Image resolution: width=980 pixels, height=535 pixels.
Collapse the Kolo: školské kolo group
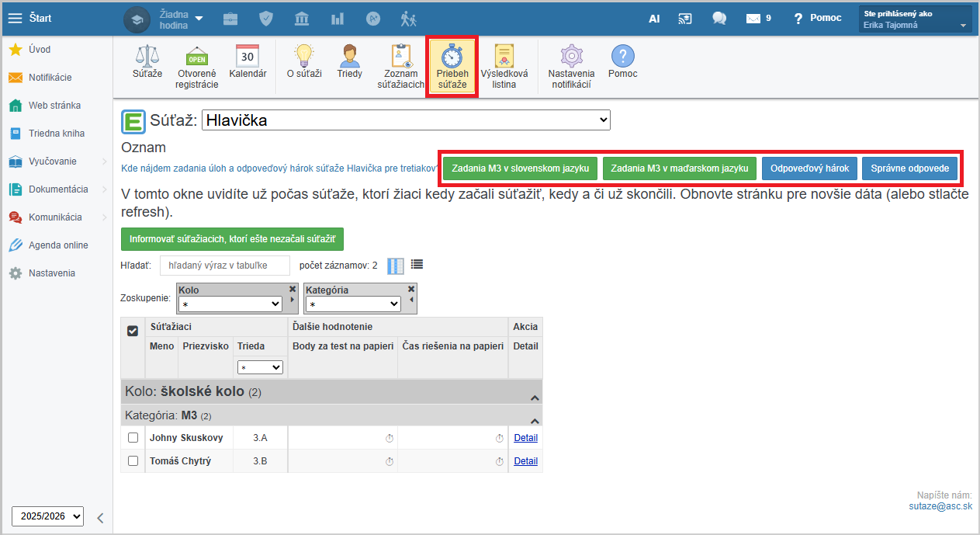pyautogui.click(x=535, y=397)
